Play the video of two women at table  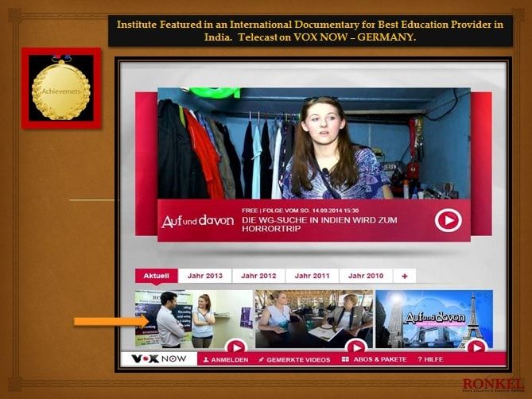tap(356, 347)
